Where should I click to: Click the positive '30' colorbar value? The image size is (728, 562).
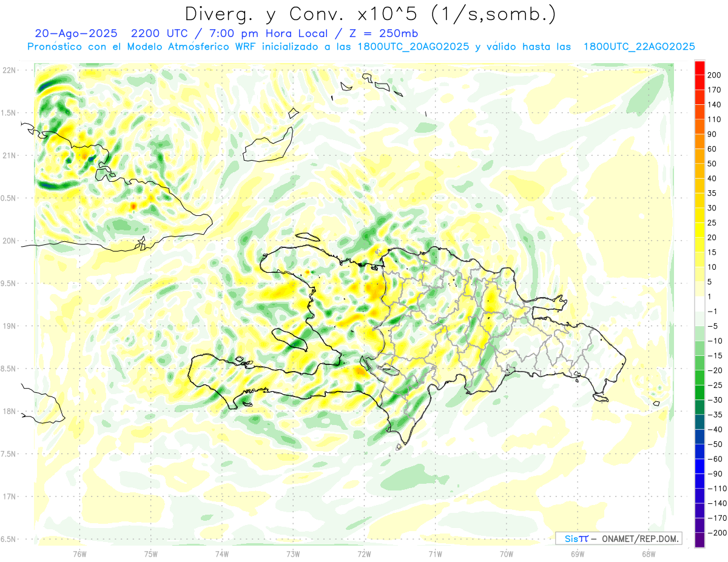712,208
